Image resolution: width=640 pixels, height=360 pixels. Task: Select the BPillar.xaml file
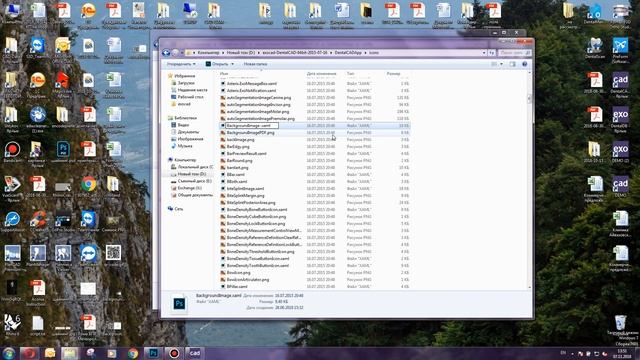237,287
